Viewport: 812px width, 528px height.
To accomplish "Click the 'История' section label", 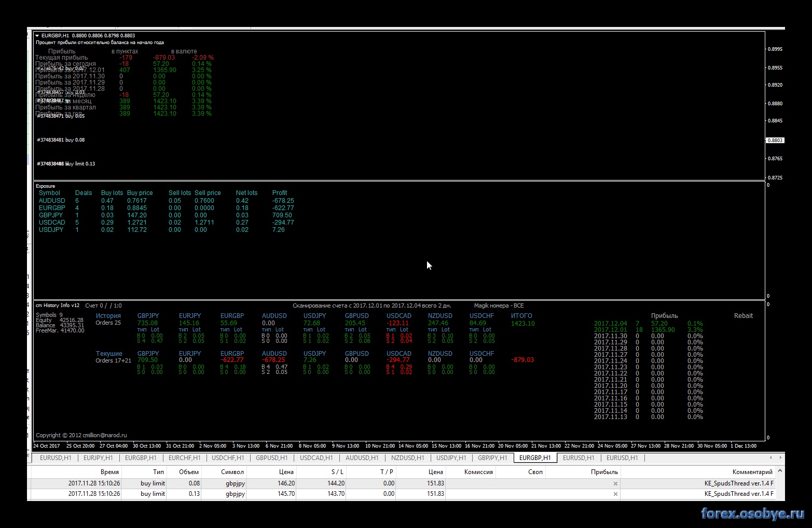I will (x=108, y=316).
